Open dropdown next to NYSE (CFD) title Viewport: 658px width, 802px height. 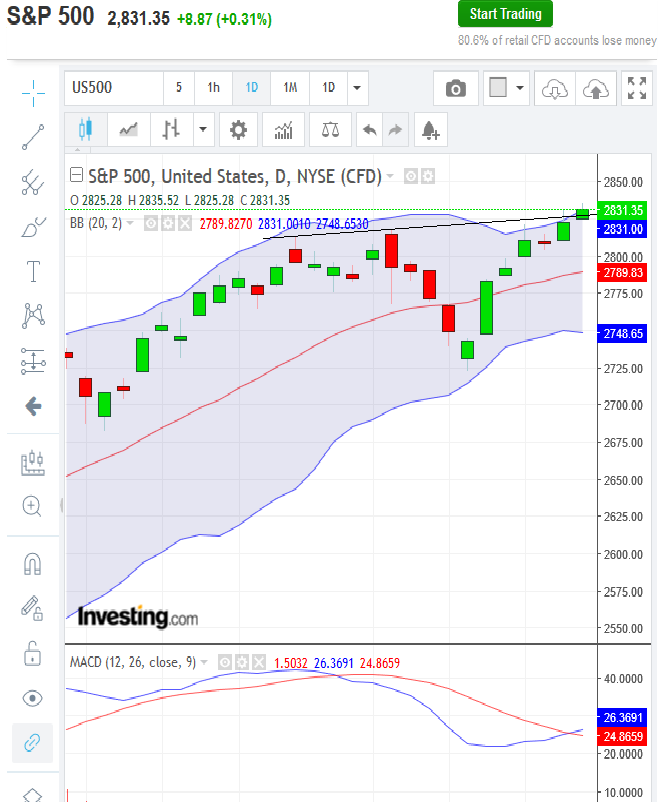(390, 176)
